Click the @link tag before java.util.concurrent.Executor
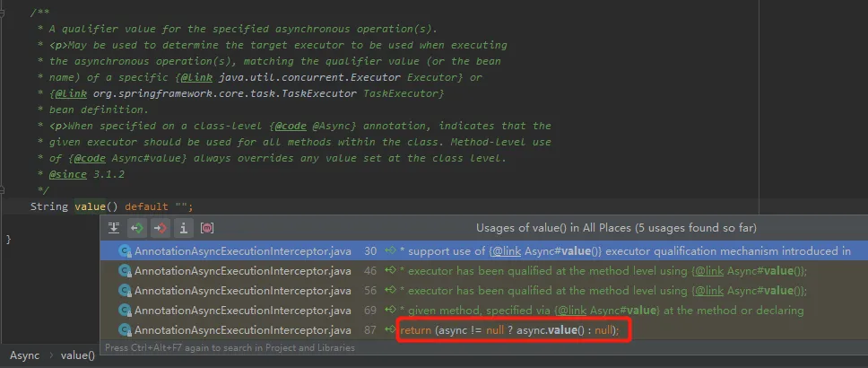Viewport: 868px width, 368px height. [x=196, y=77]
